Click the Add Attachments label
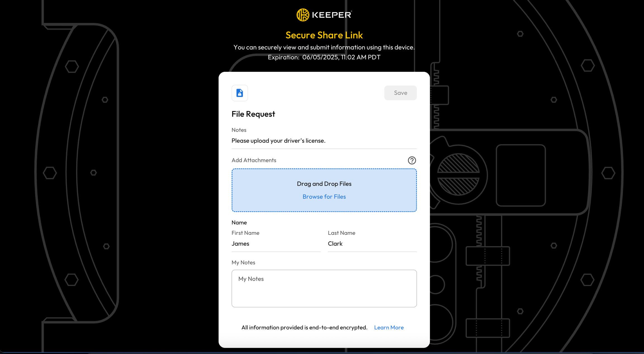The height and width of the screenshot is (354, 644). click(254, 160)
